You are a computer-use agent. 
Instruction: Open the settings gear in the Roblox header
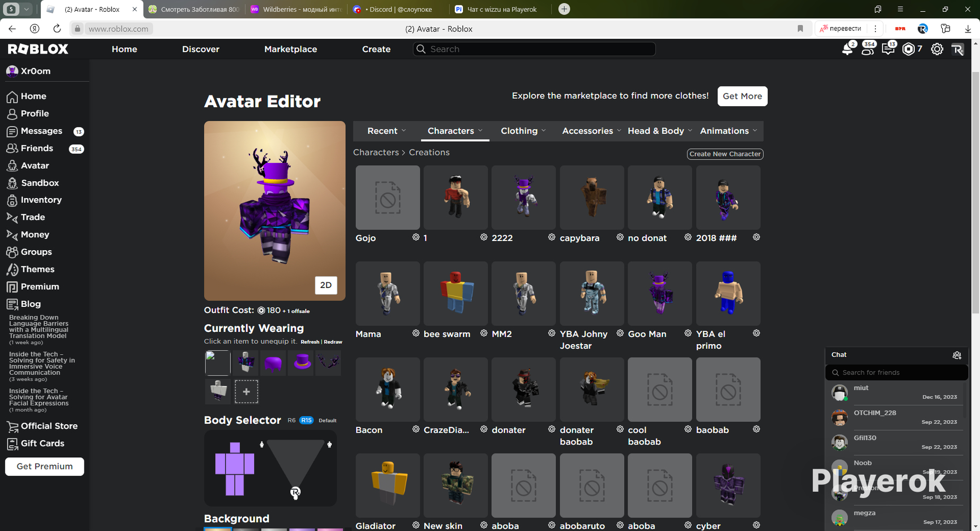[937, 49]
